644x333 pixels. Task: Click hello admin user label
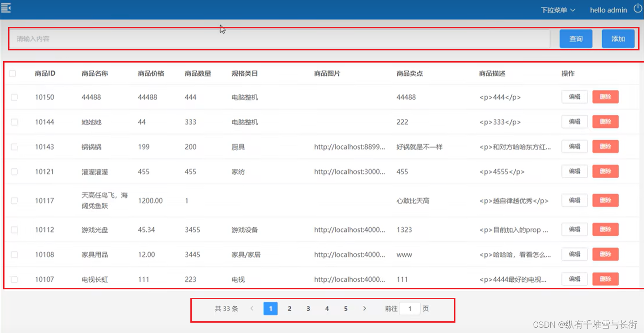608,10
